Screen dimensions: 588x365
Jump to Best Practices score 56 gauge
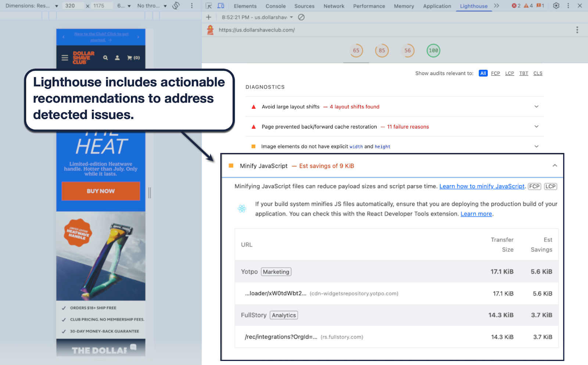(408, 51)
